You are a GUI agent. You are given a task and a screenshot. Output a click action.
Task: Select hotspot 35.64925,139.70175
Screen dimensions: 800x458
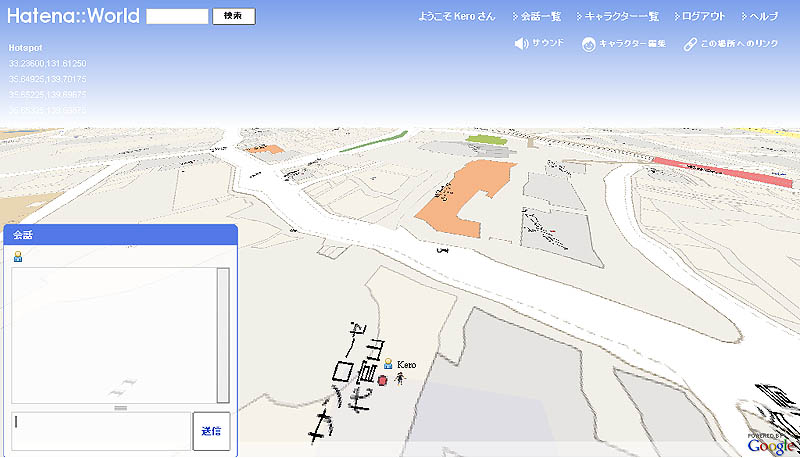[47, 79]
